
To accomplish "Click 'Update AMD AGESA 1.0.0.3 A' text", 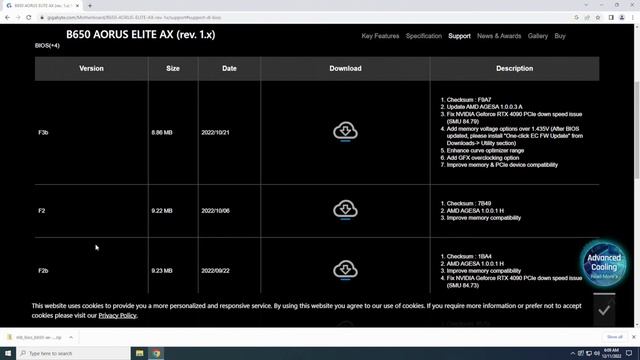I will point(484,107).
